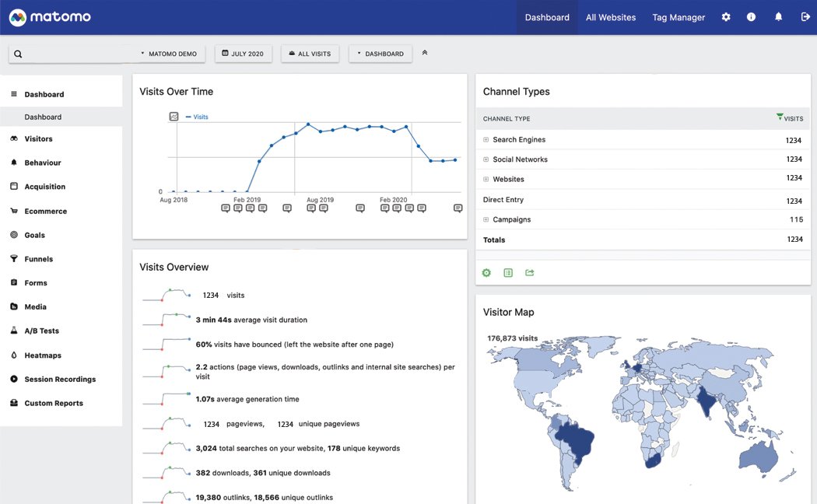The image size is (817, 504).
Task: Expand the Social Networks row
Action: (x=486, y=159)
